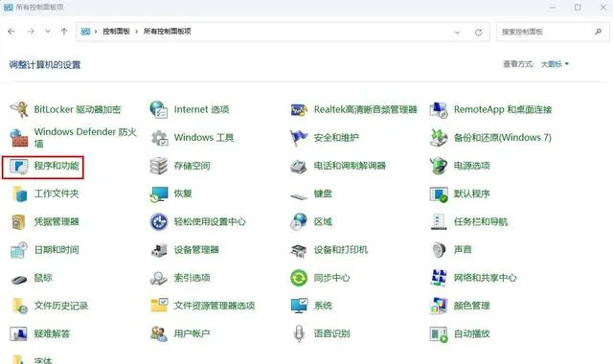The width and height of the screenshot is (613, 364).
Task: Click the title bar control panel icon
Action: (x=9, y=7)
